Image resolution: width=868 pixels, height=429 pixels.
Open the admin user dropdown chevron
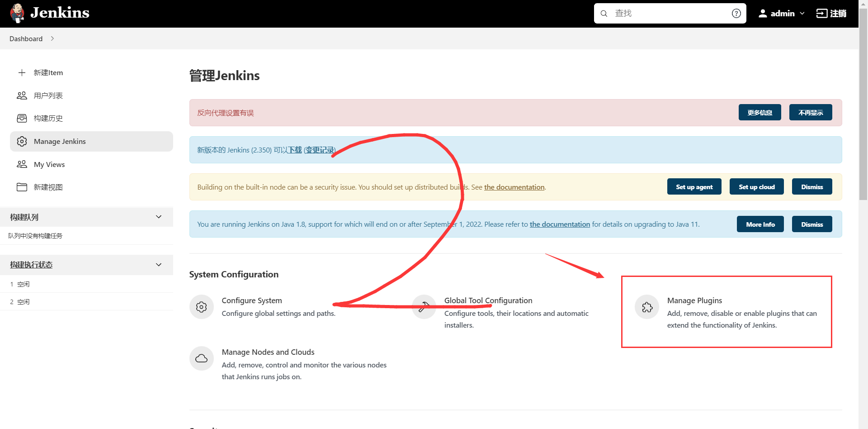point(802,14)
